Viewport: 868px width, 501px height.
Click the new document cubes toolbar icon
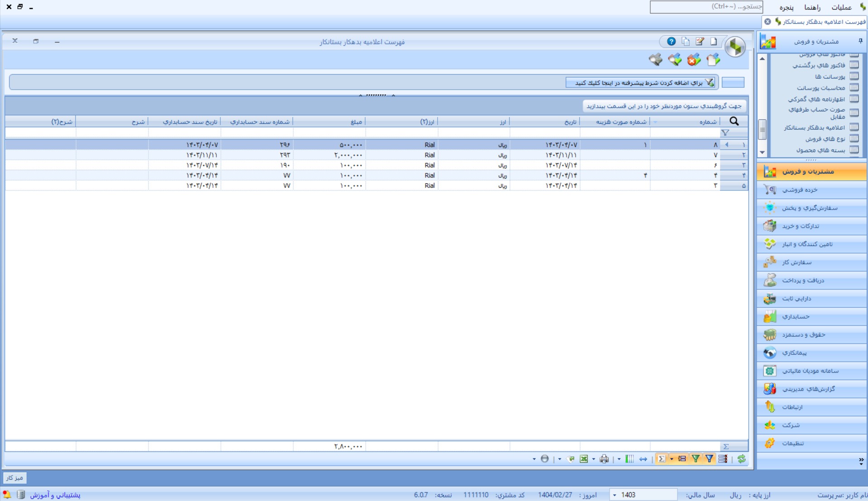point(713,59)
